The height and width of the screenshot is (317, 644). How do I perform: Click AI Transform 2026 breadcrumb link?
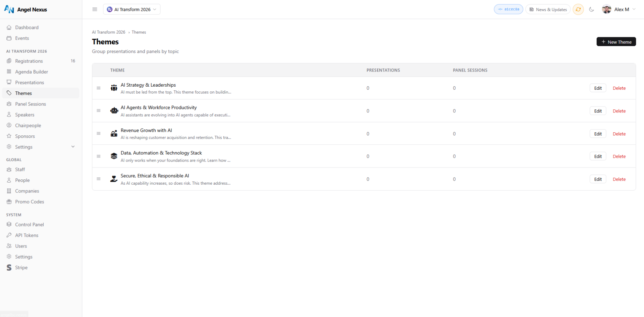coord(108,32)
